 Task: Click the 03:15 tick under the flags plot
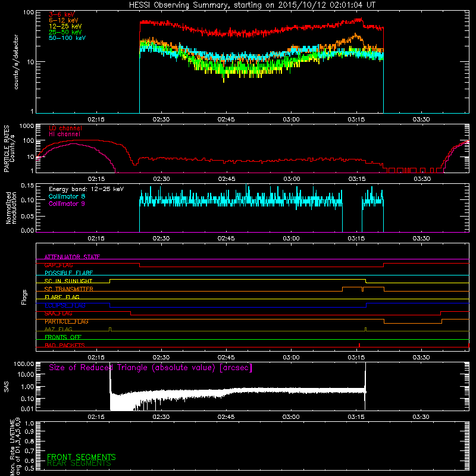pos(356,358)
